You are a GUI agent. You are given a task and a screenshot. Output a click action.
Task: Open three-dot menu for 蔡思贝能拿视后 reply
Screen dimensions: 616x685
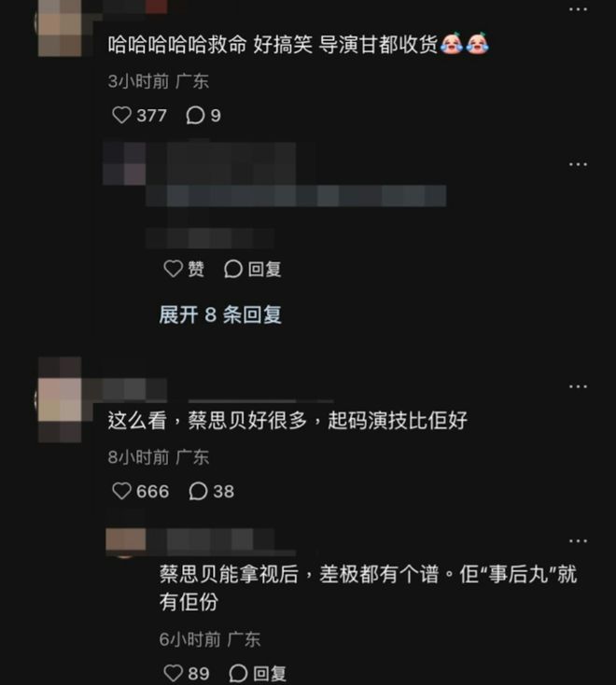[x=578, y=541]
